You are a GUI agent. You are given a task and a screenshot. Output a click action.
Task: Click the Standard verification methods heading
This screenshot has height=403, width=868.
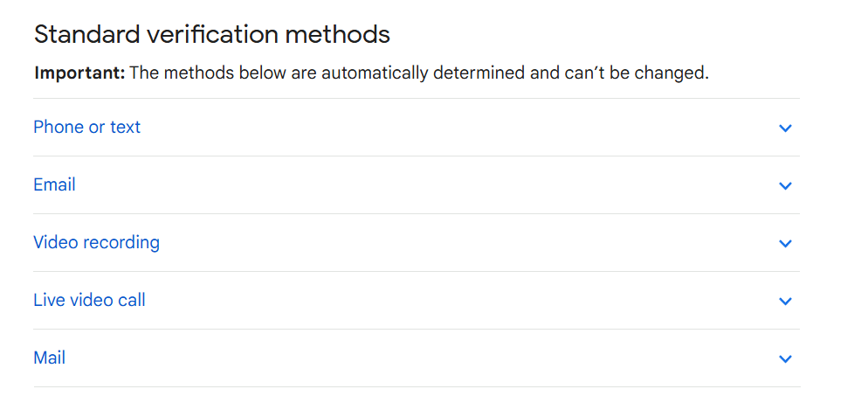[211, 35]
